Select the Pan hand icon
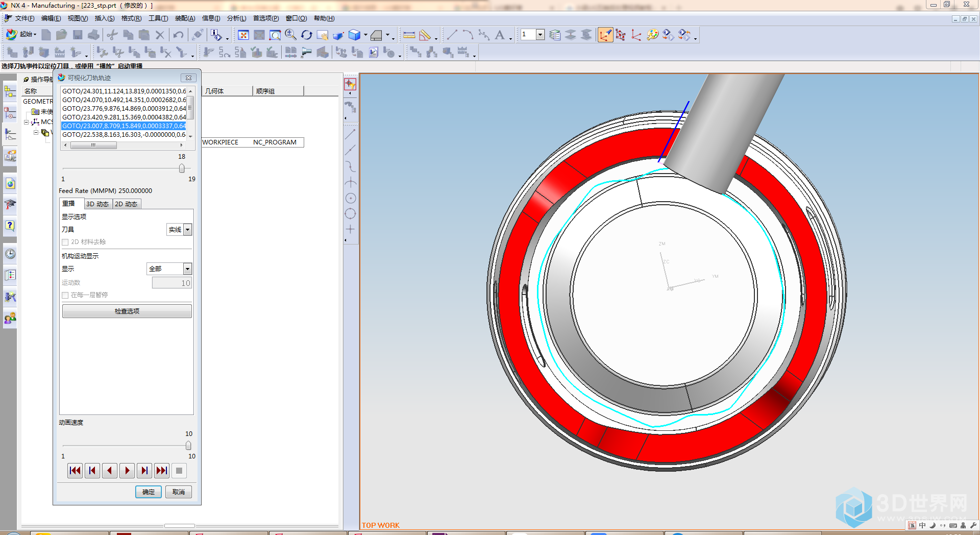The image size is (980, 535). 323,35
